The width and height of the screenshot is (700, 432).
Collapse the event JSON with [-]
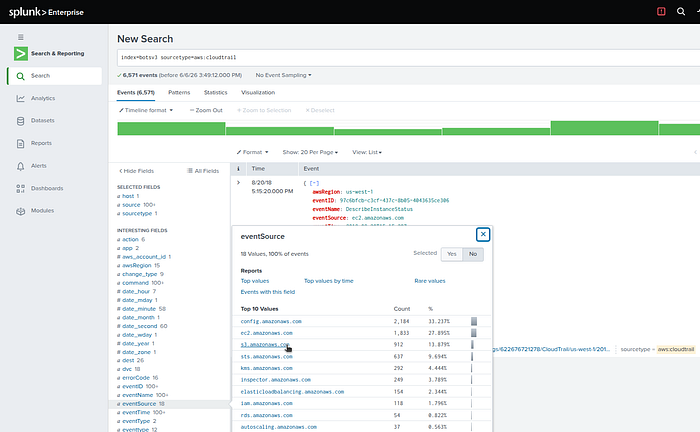point(314,183)
